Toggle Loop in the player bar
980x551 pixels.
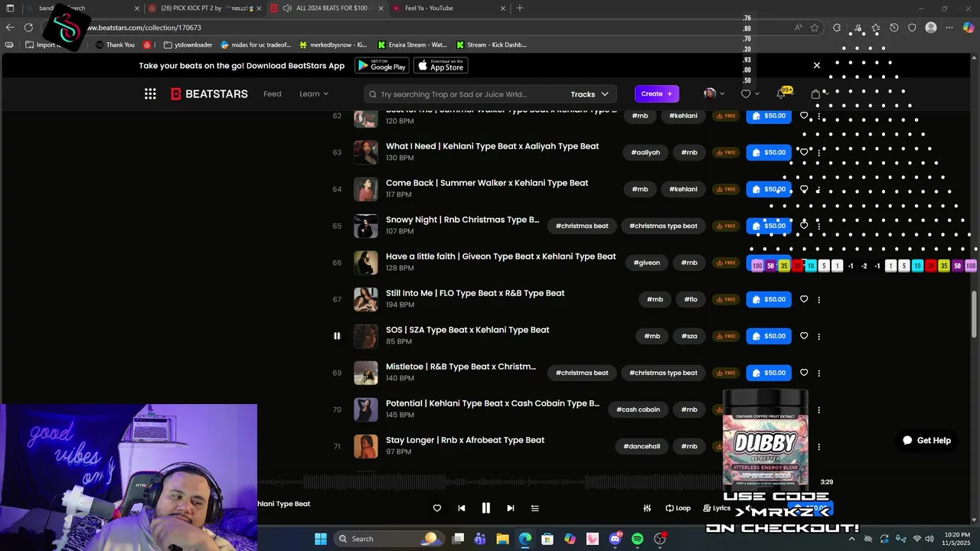pyautogui.click(x=678, y=508)
